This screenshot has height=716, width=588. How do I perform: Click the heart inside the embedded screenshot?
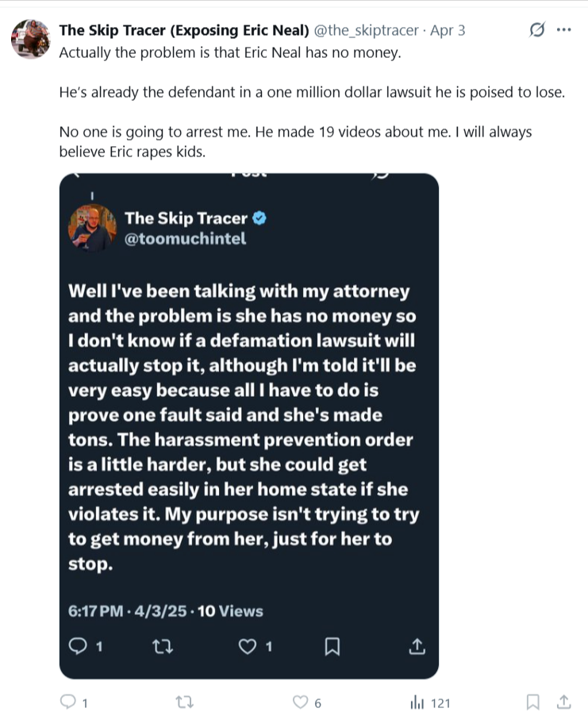[248, 646]
